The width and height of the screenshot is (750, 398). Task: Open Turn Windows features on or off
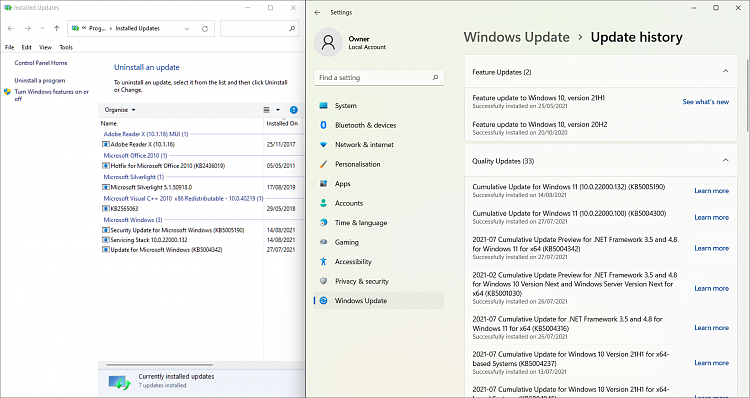(51, 95)
